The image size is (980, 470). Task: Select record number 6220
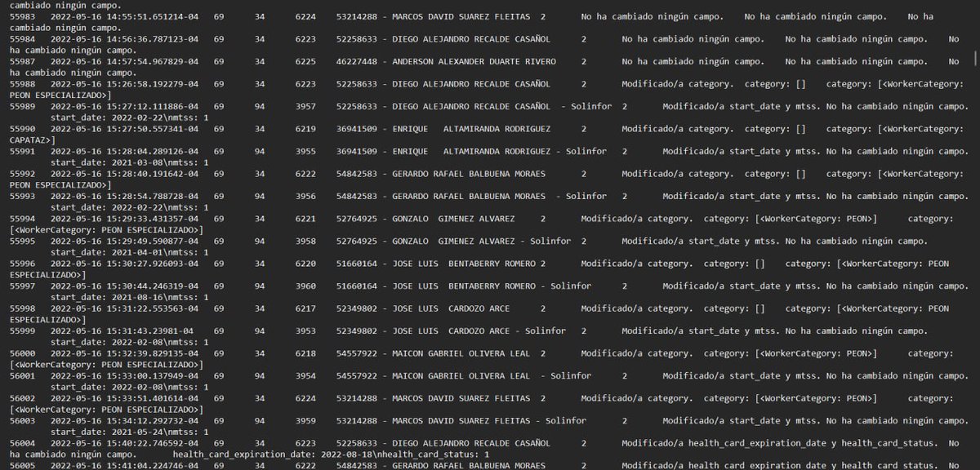tap(305, 264)
